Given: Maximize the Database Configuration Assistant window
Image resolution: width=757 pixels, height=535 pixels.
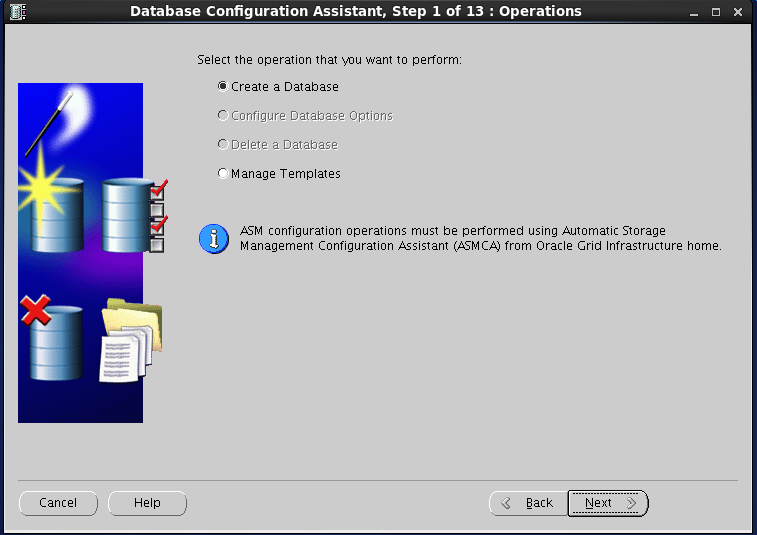Looking at the screenshot, I should (715, 12).
